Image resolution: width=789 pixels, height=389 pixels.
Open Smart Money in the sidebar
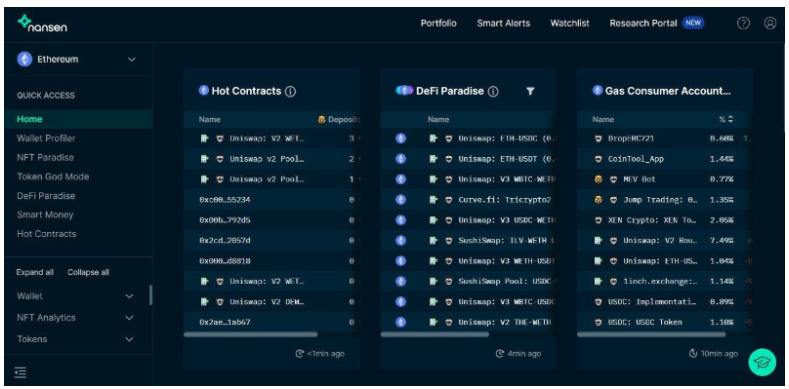click(45, 215)
